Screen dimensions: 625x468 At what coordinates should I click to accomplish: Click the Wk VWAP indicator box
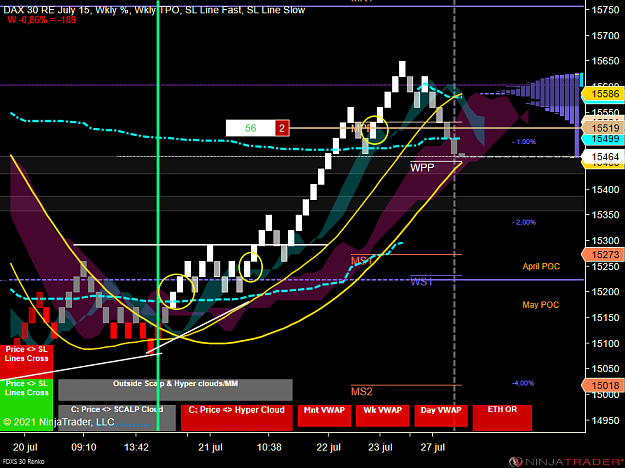click(382, 416)
